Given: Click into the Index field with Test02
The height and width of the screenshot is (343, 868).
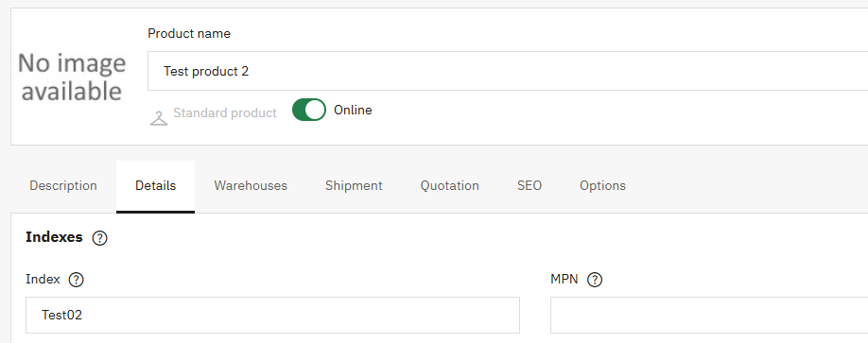Looking at the screenshot, I should 272,316.
